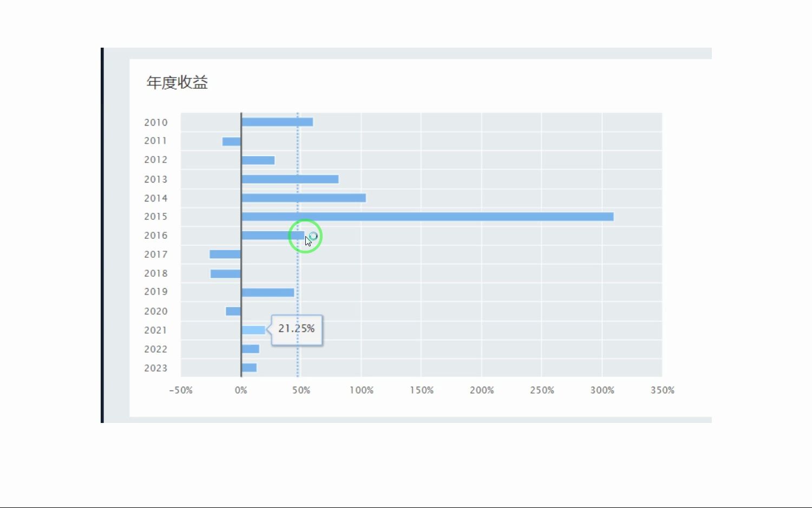
Task: Click the 2020 year axis label
Action: (156, 311)
